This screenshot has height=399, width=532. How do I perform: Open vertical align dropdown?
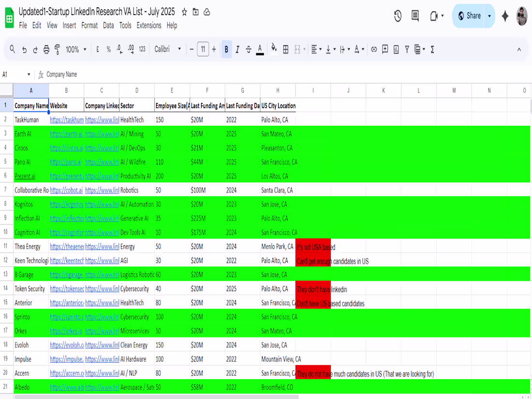point(330,49)
